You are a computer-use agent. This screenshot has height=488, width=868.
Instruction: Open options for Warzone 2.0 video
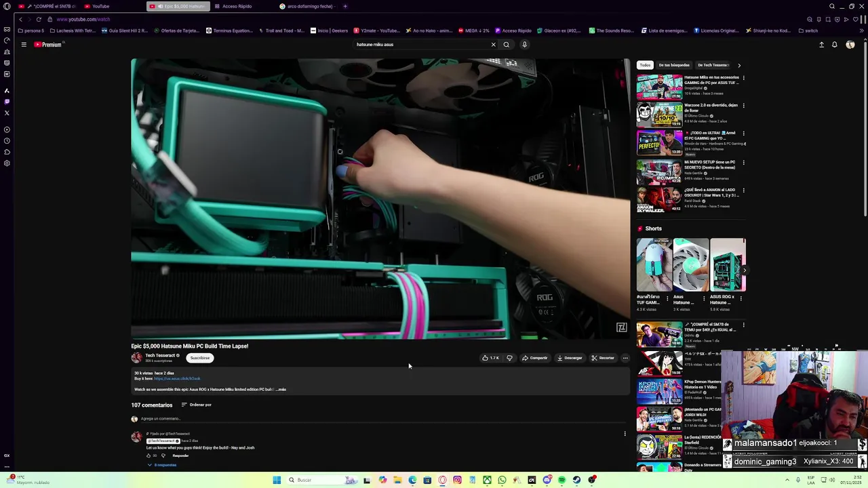click(x=743, y=106)
